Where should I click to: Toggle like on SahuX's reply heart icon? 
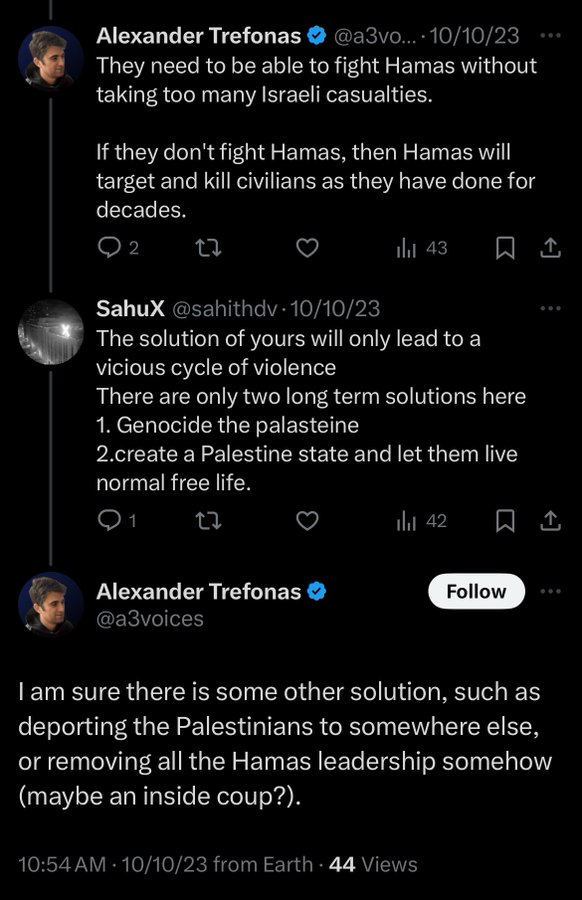(307, 520)
